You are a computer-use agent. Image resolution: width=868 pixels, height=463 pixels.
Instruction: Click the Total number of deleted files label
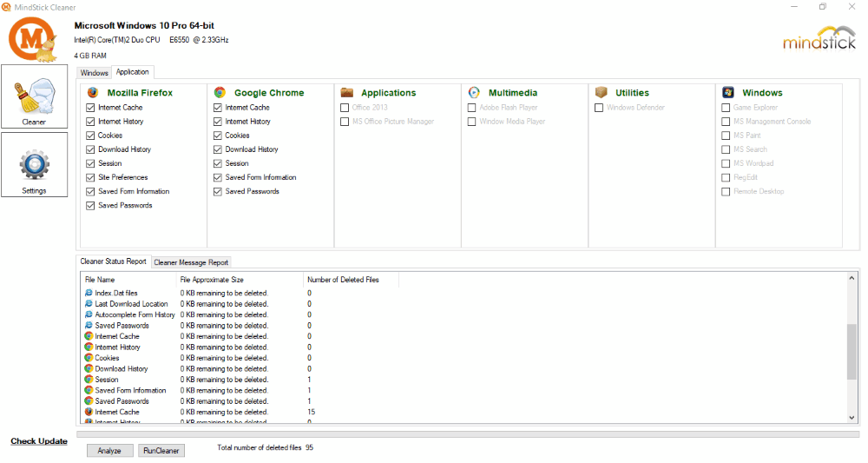(259, 447)
